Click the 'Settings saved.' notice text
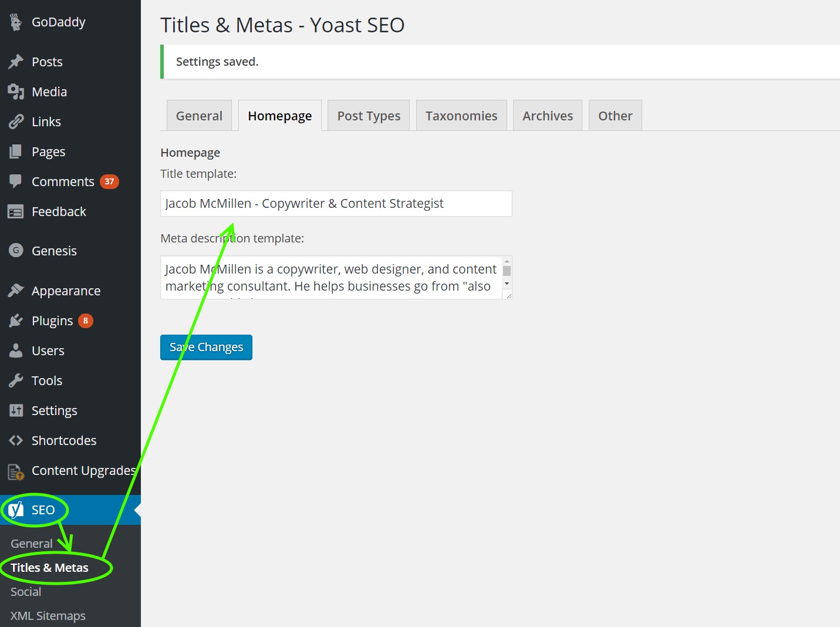The height and width of the screenshot is (627, 840). [x=217, y=62]
